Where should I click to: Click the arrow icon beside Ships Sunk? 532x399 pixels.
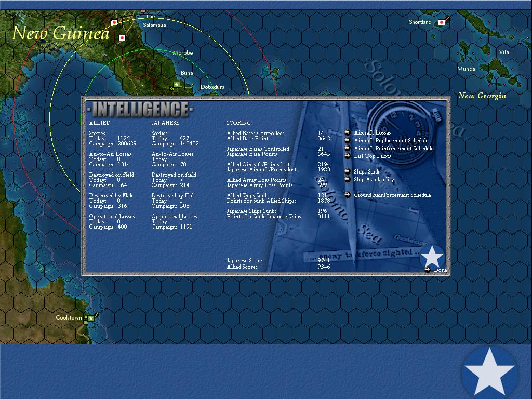(x=347, y=171)
